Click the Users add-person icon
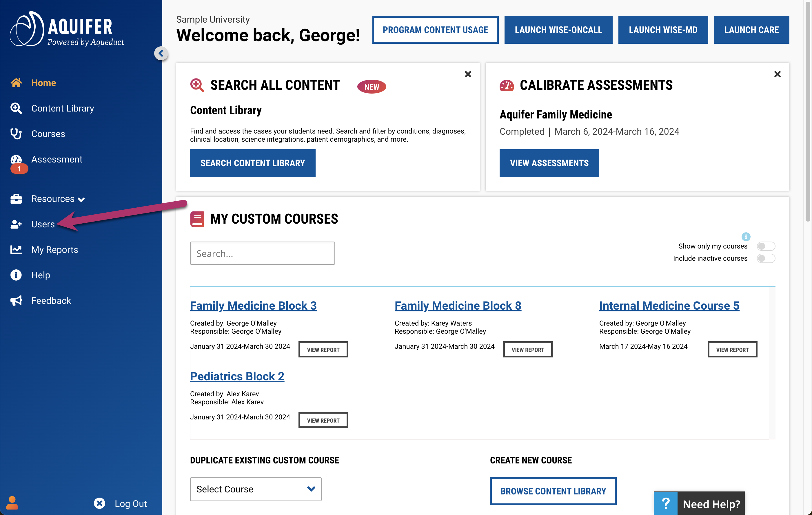This screenshot has width=812, height=515. [x=16, y=224]
